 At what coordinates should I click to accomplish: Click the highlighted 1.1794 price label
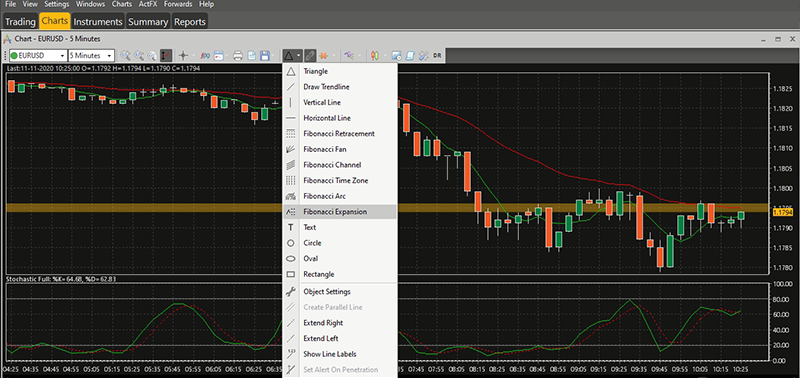[782, 211]
